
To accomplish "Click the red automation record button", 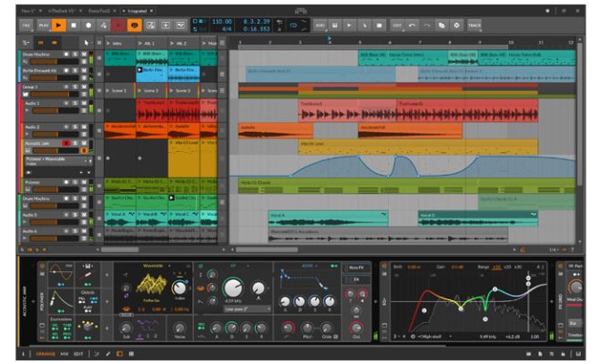I will pos(118,25).
